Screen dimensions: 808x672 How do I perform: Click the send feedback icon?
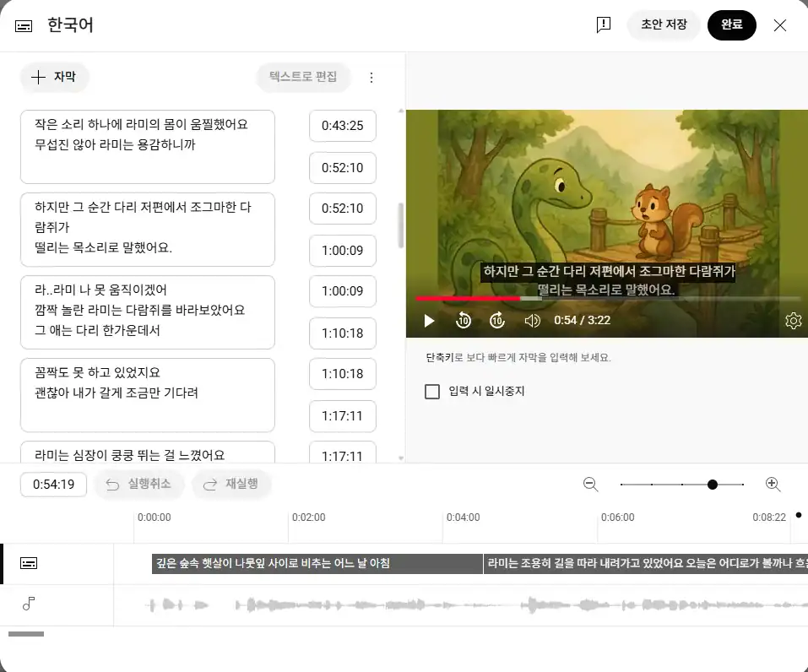point(603,25)
